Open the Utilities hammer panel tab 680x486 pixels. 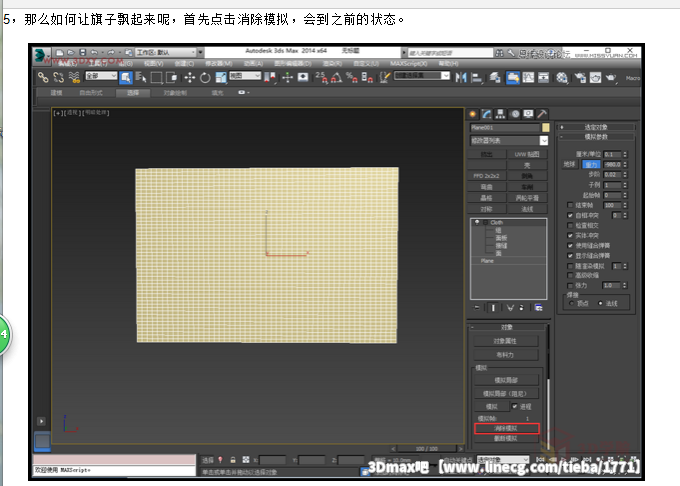(542, 114)
